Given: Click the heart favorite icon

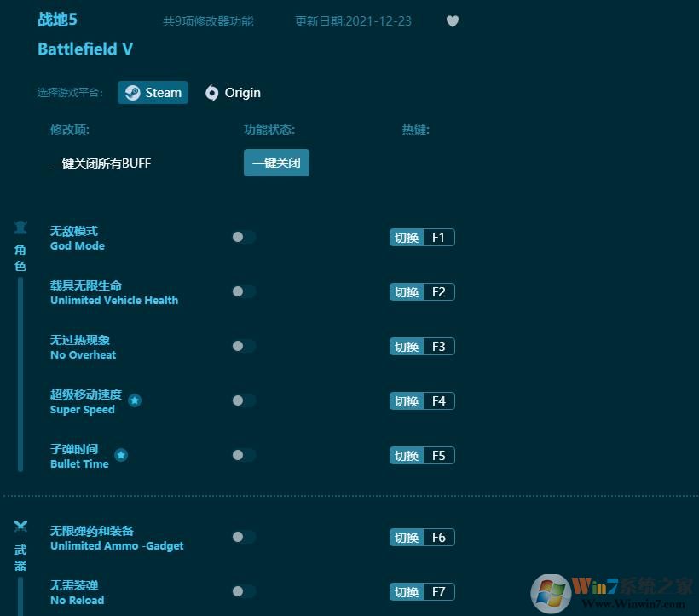Looking at the screenshot, I should pos(452,21).
